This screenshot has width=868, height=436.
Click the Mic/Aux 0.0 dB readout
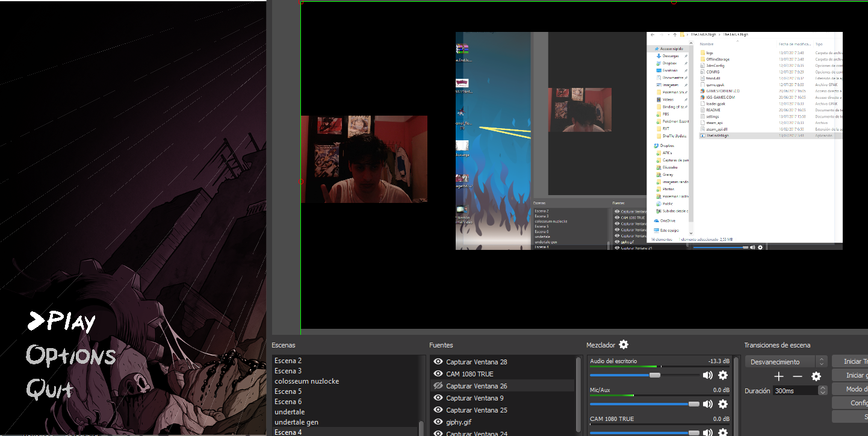pyautogui.click(x=721, y=390)
